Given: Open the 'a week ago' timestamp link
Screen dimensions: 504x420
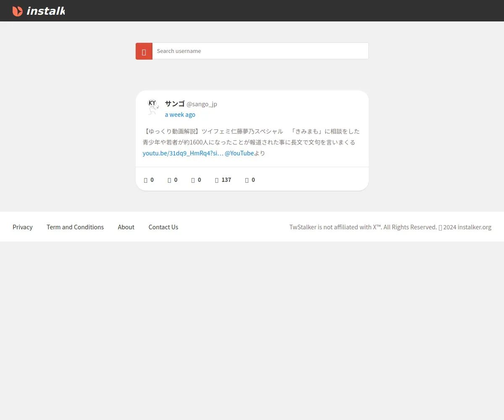Looking at the screenshot, I should (180, 115).
